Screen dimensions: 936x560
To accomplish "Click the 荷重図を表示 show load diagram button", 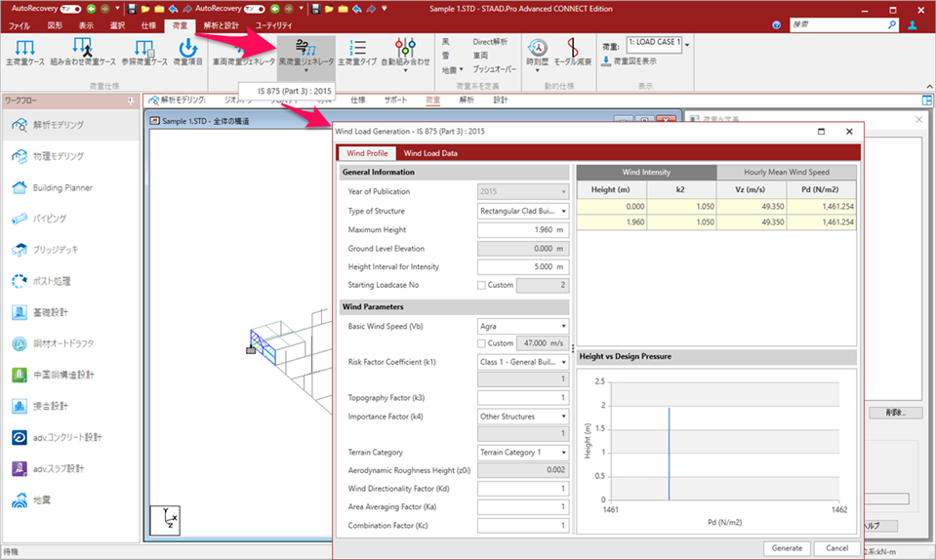I will click(630, 60).
